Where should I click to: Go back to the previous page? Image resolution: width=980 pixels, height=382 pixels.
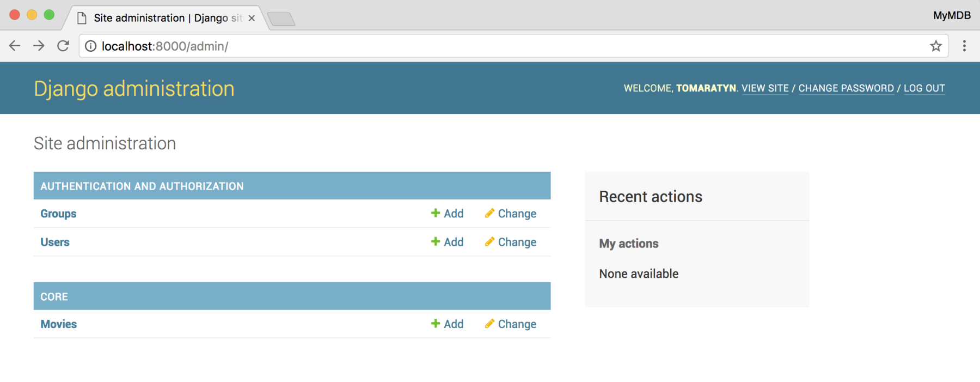click(15, 46)
